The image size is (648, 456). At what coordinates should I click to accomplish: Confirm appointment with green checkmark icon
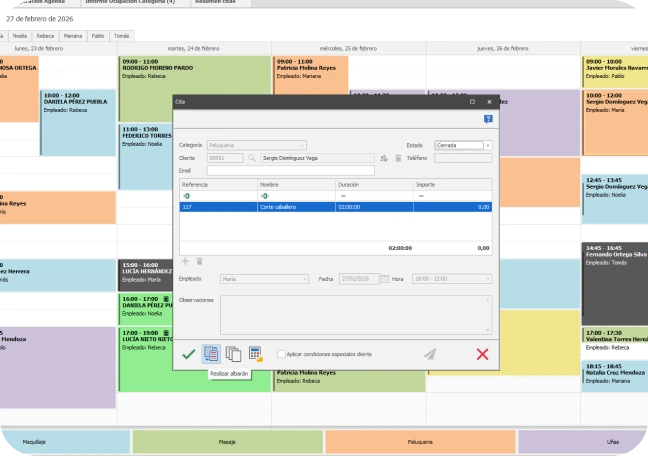pos(188,353)
